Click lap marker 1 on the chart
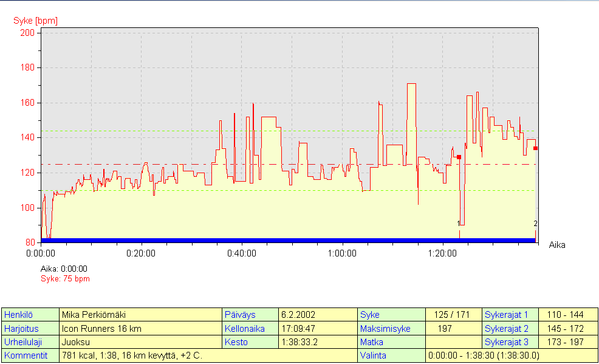The width and height of the screenshot is (599, 364). (x=459, y=224)
